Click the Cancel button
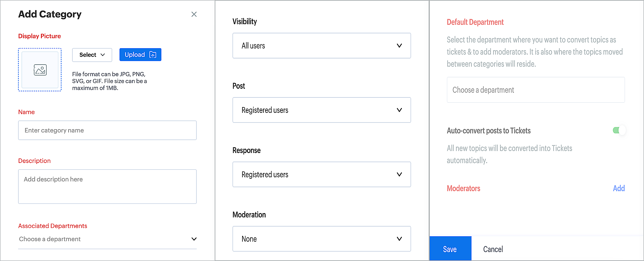The height and width of the screenshot is (261, 644). [x=493, y=249]
